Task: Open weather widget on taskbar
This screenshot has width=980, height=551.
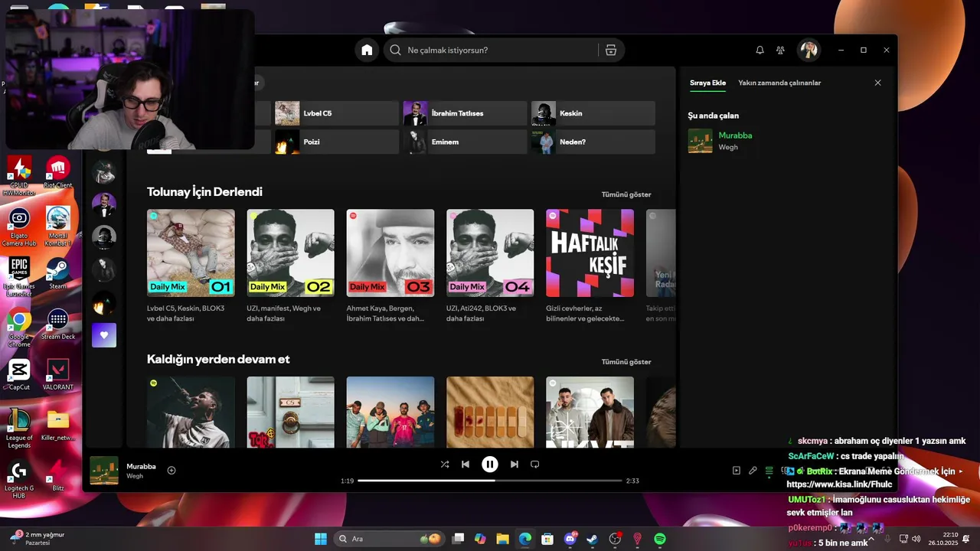Action: [38, 539]
